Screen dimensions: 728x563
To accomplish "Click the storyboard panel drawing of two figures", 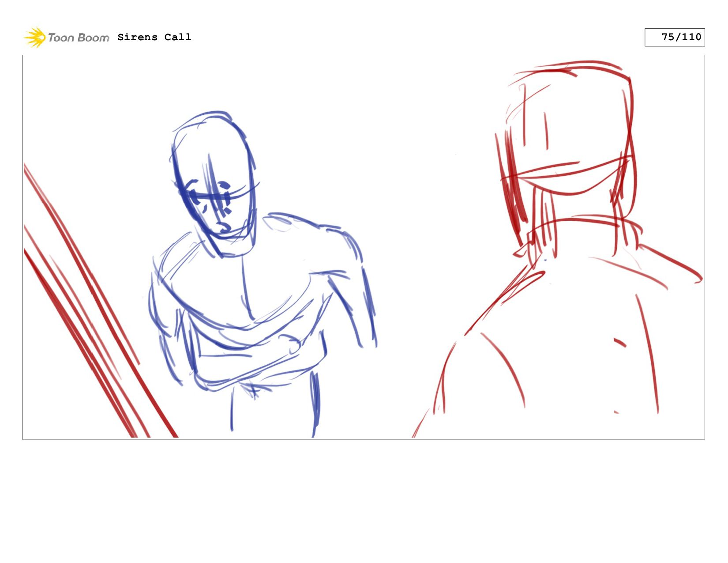I will tap(364, 247).
